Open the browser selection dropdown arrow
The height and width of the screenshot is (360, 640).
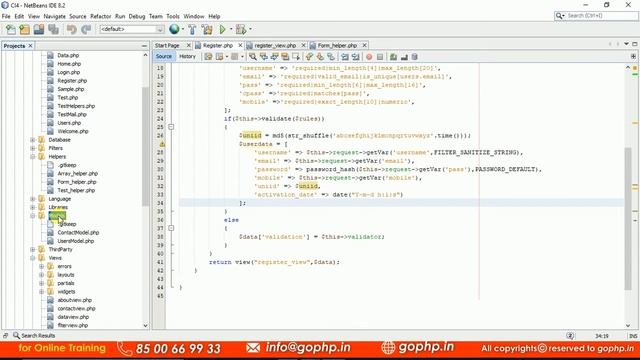click(x=182, y=29)
